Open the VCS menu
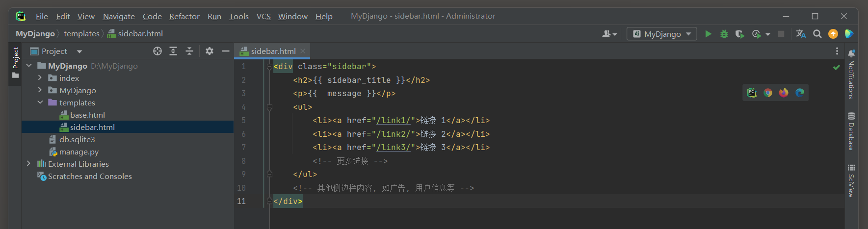The width and height of the screenshot is (868, 229). [x=263, y=16]
